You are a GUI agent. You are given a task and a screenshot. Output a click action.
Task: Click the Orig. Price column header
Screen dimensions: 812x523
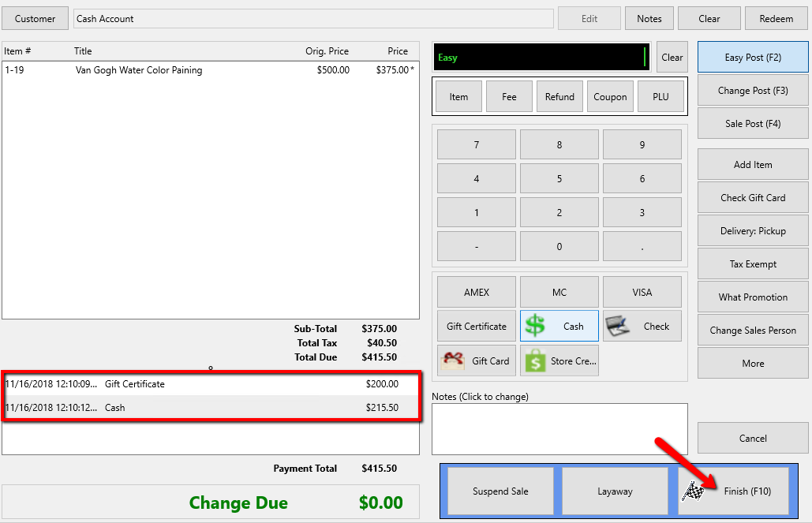[327, 51]
